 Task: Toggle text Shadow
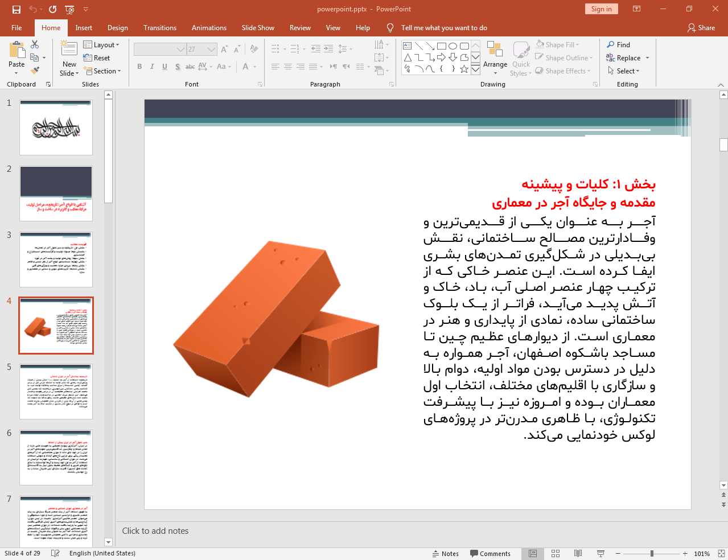pyautogui.click(x=178, y=67)
